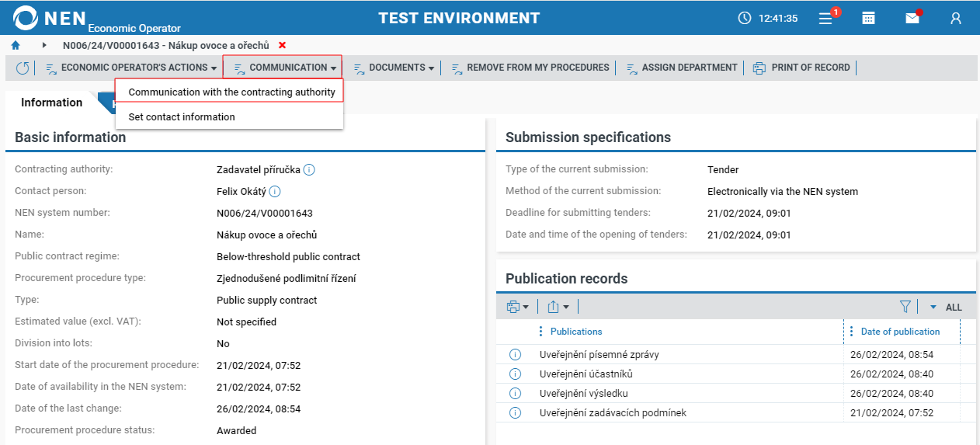Viewport: 980px width, 445px height.
Task: Click the refresh icon in toolbar
Action: pyautogui.click(x=23, y=68)
